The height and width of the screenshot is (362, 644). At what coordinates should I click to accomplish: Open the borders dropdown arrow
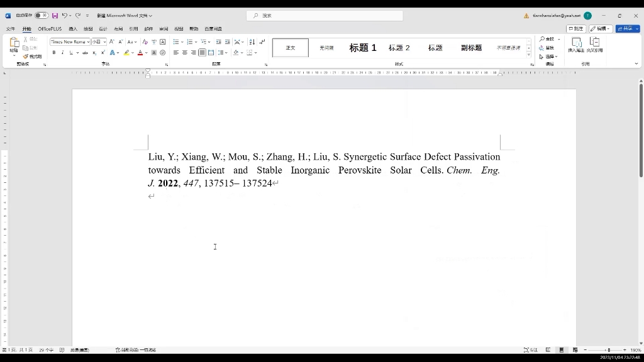click(x=255, y=53)
